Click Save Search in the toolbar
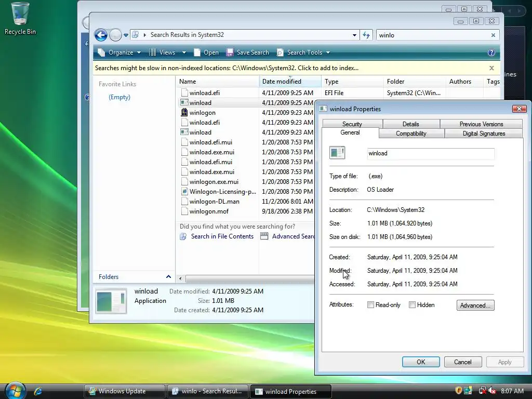Screen dimensions: 532x399 pyautogui.click(x=248, y=52)
